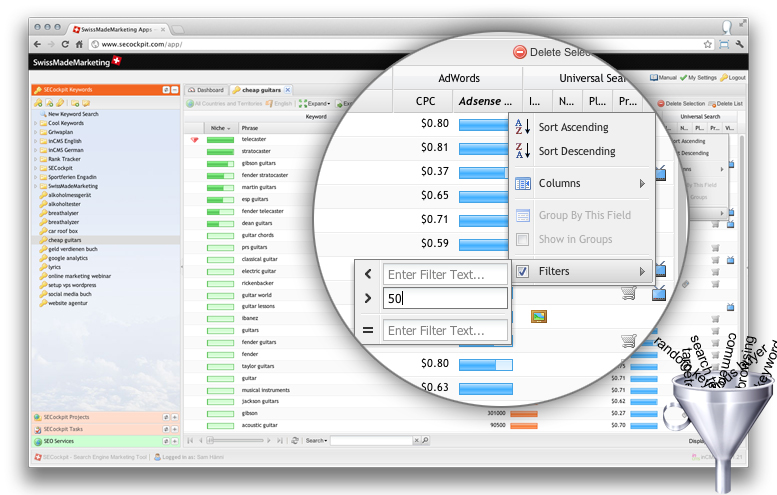The image size is (777, 495).
Task: Click the greater-than filter icon
Action: click(368, 298)
